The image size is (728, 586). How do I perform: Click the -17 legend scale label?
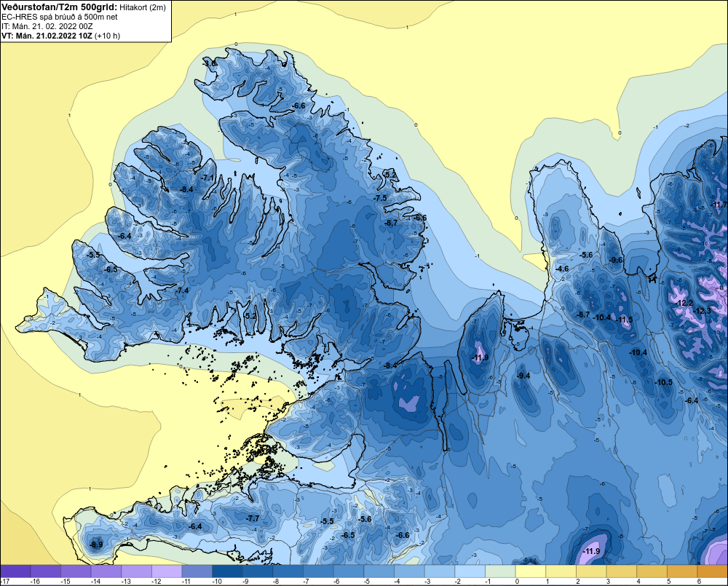point(6,582)
